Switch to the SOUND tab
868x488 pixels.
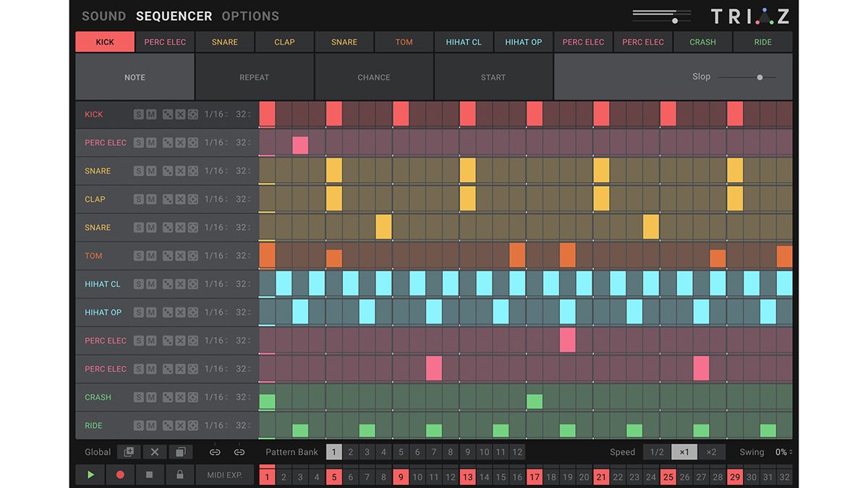tap(103, 15)
